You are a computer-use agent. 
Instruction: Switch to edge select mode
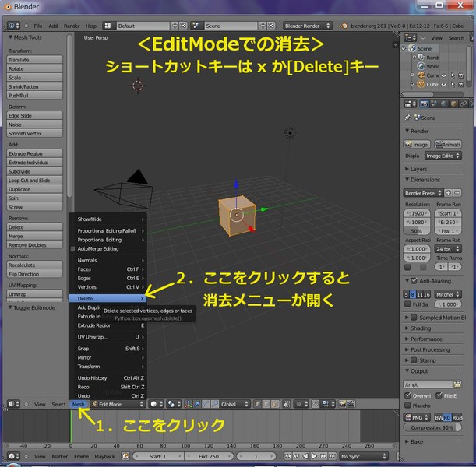pyautogui.click(x=266, y=404)
